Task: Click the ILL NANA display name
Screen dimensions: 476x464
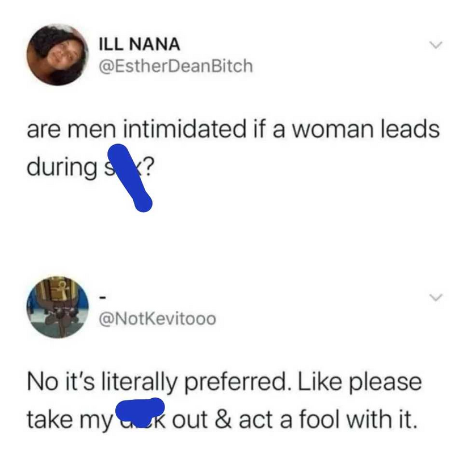Action: [x=140, y=44]
